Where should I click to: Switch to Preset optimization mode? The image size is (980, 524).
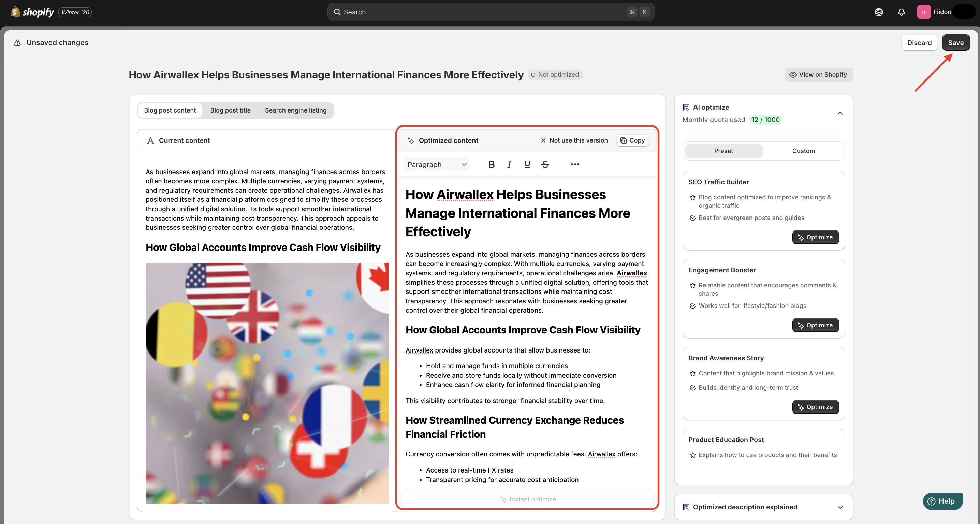(723, 151)
